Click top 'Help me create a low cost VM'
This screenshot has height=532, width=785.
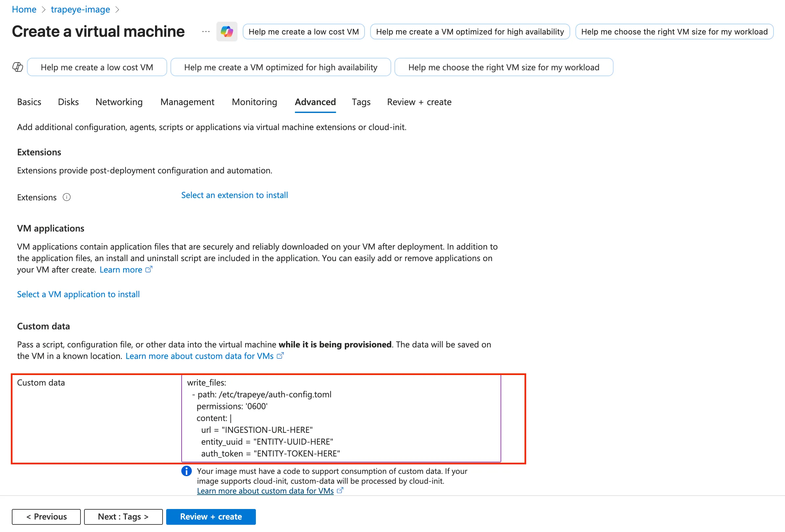[x=303, y=32]
